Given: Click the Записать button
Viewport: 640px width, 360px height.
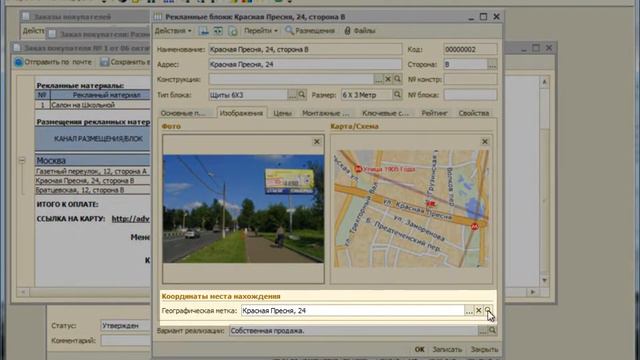Looking at the screenshot, I should pyautogui.click(x=447, y=349).
